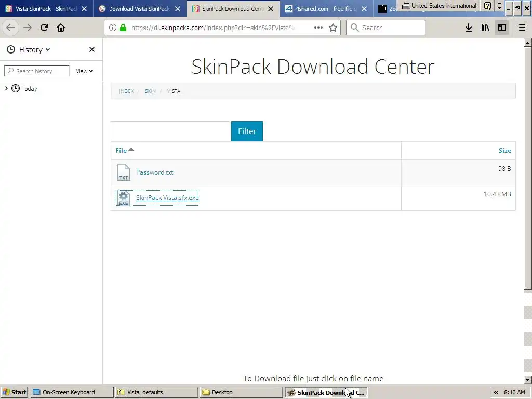Viewport: 532px width, 399px height.
Task: Go to SKIN breadcrumb
Action: point(150,91)
